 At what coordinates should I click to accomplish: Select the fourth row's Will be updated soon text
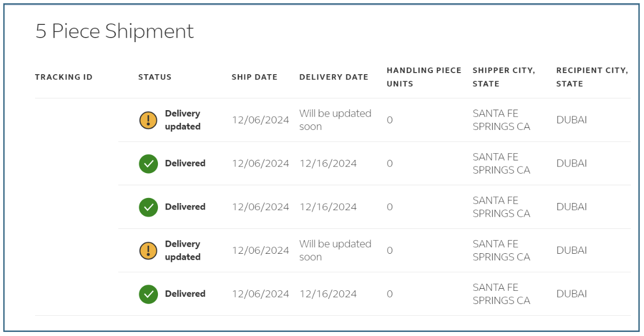(335, 251)
